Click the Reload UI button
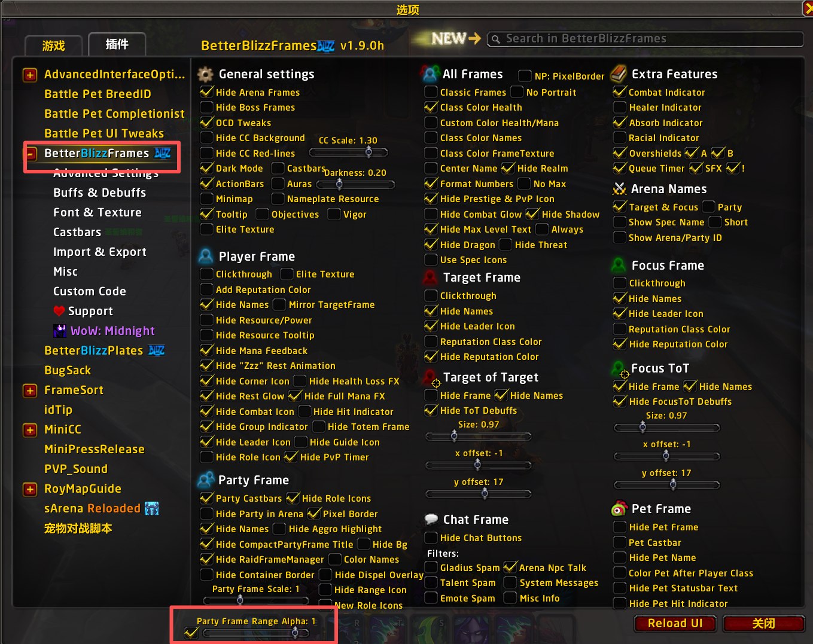Image resolution: width=813 pixels, height=644 pixels. [675, 623]
